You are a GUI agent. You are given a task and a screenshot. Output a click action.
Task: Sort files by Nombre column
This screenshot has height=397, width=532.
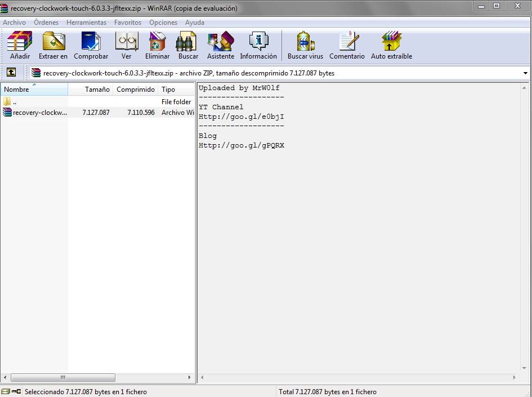[x=34, y=89]
